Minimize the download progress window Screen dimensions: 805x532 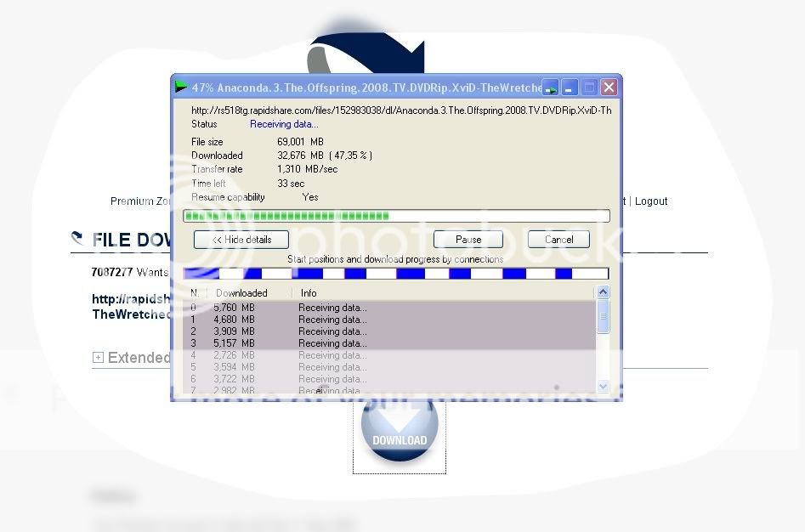coord(570,87)
